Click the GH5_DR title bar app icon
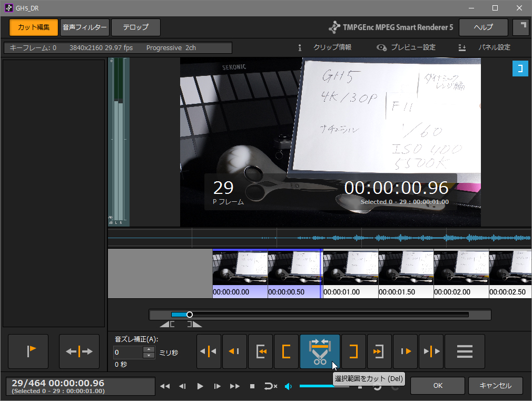 pos(9,8)
